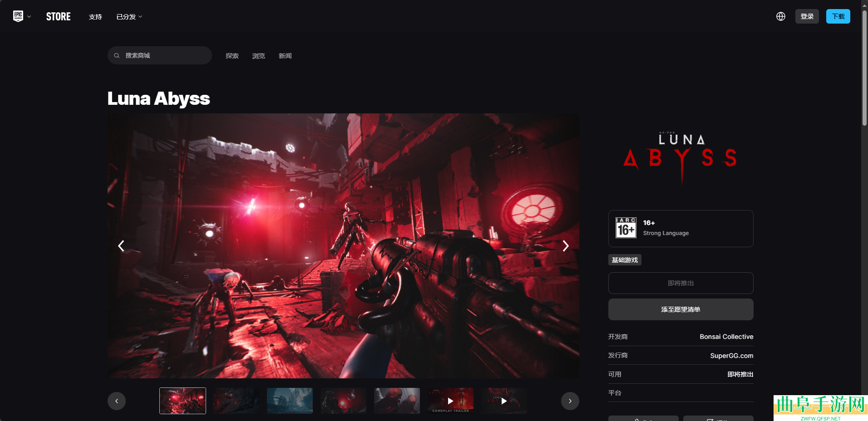Click the page vertical scrollbar thumb
The image size is (868, 421).
pos(864,68)
